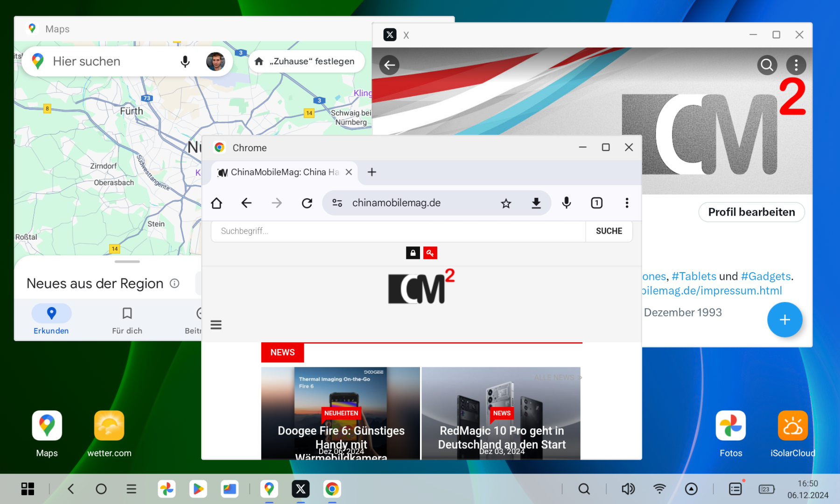
Task: Compose a new post with the blue plus button
Action: click(785, 320)
